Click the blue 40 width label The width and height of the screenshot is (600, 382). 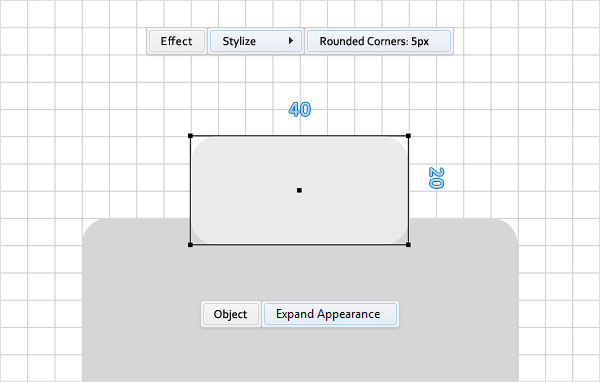[300, 109]
